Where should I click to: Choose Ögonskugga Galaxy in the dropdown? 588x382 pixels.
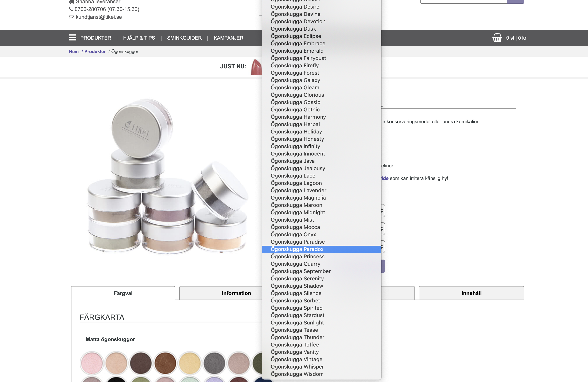point(295,80)
